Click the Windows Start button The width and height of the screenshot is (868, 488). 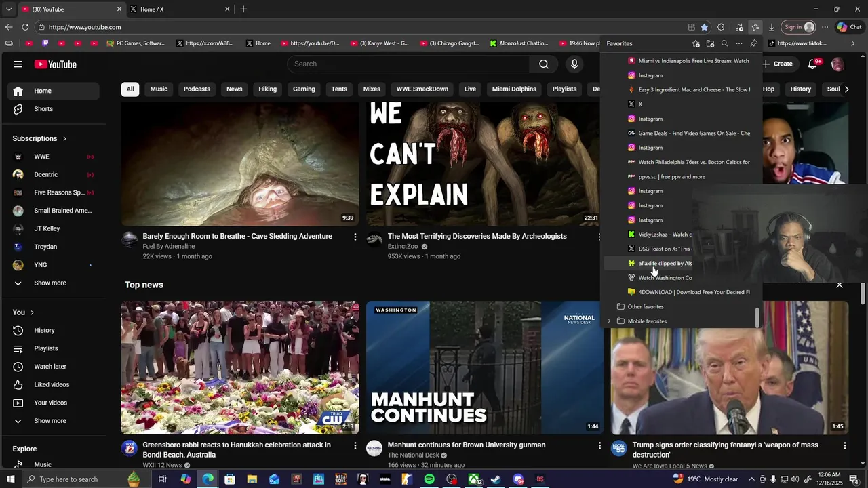pyautogui.click(x=11, y=479)
